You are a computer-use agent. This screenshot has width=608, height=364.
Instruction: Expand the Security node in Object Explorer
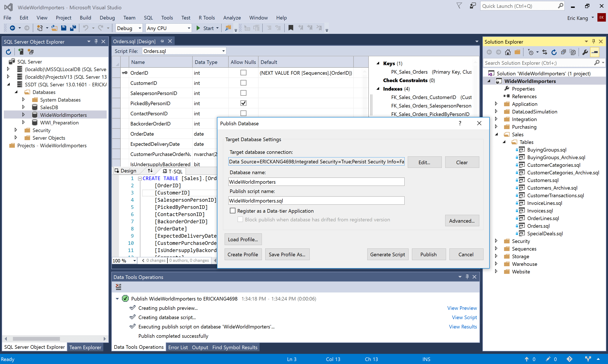pyautogui.click(x=16, y=130)
